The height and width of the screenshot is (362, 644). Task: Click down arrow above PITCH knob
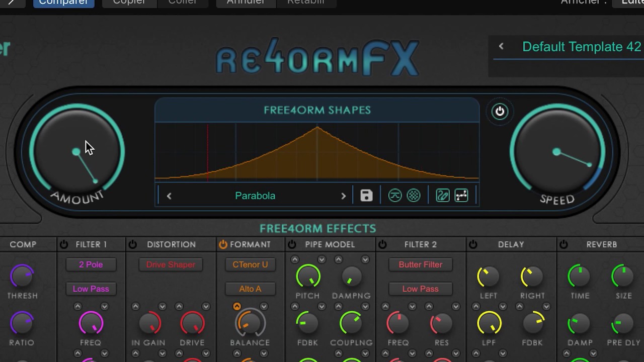(x=321, y=259)
